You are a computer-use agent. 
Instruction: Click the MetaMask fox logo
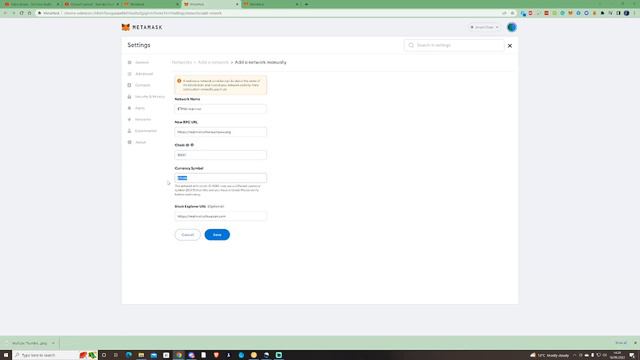(125, 27)
